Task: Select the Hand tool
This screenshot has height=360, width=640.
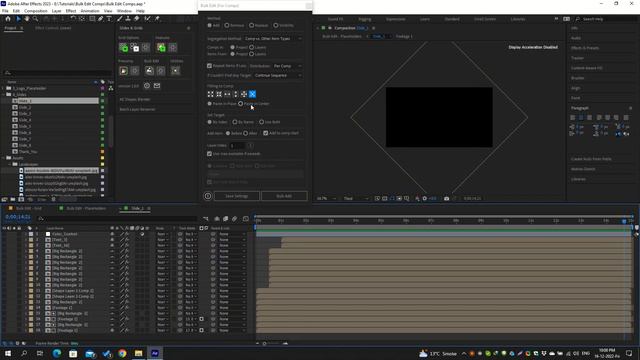Action: coord(27,19)
